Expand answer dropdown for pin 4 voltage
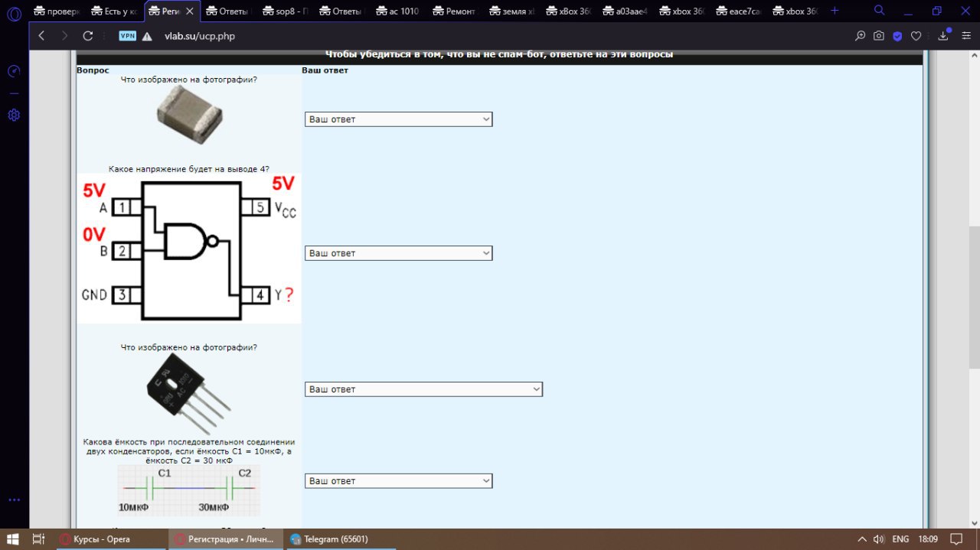The height and width of the screenshot is (550, 980). click(x=398, y=253)
